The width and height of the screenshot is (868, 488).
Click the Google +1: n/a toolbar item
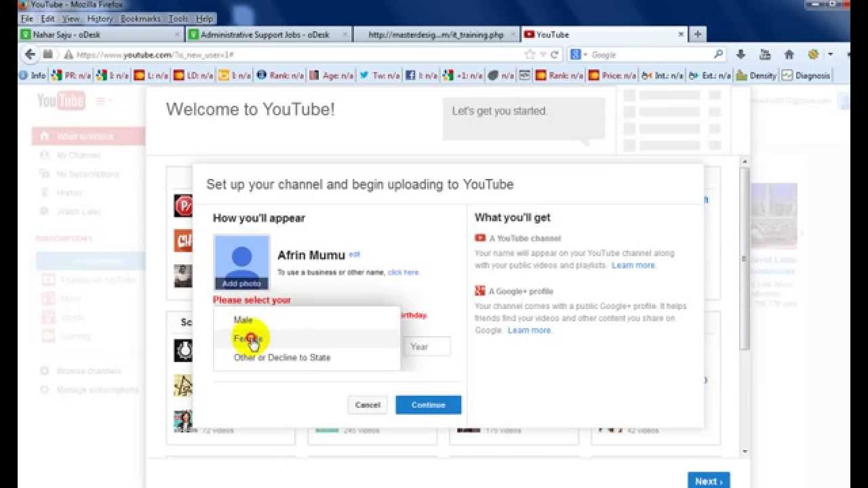pos(462,76)
